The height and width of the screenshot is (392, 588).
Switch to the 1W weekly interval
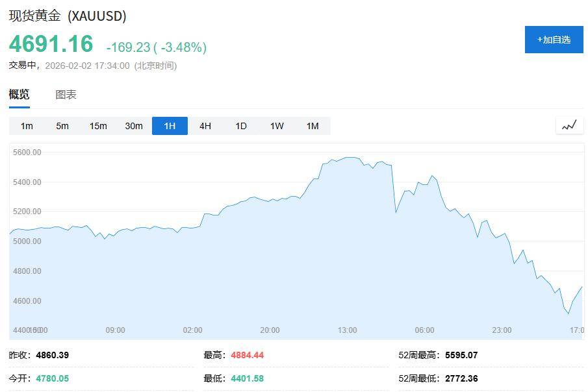(277, 126)
